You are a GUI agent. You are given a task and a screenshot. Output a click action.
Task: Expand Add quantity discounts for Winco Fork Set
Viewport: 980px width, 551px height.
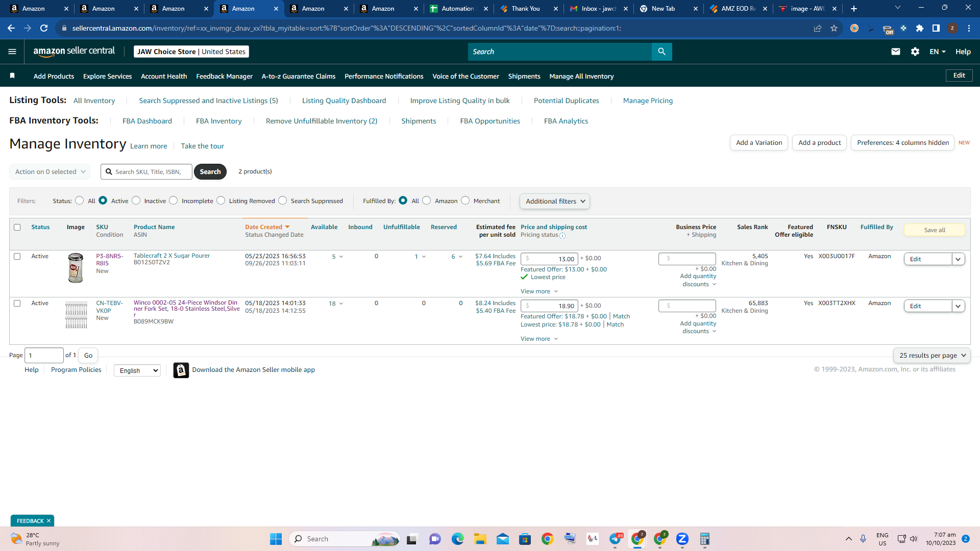(698, 328)
